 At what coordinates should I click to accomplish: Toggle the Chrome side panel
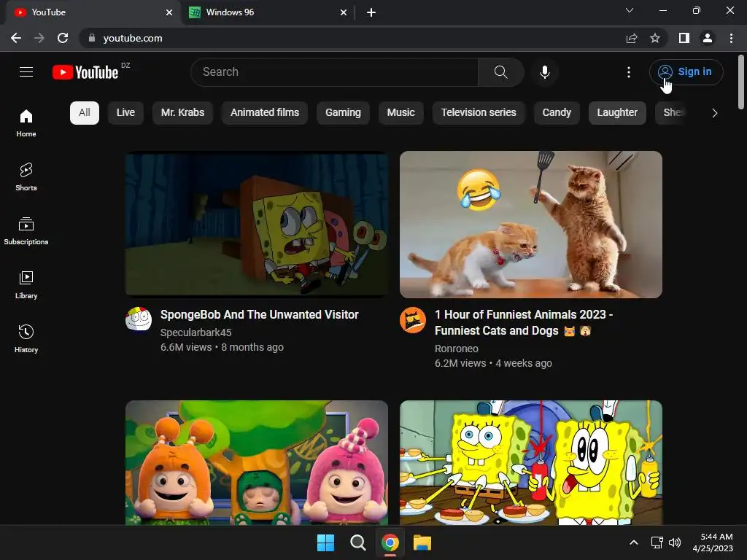point(684,38)
